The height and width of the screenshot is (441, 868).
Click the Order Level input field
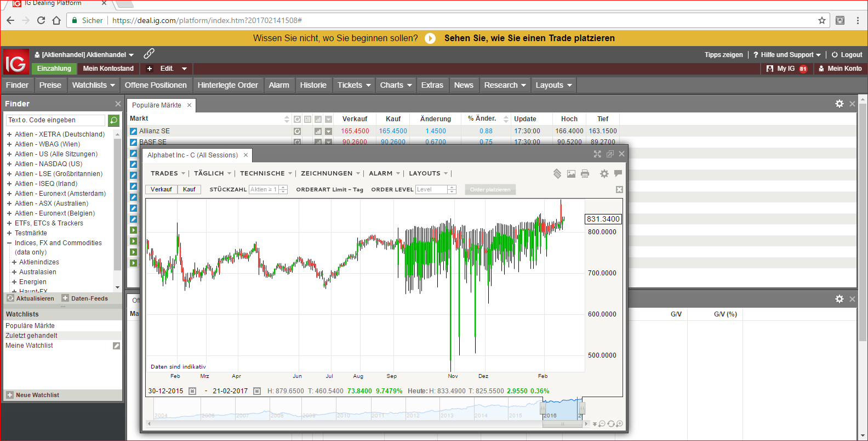tap(431, 189)
